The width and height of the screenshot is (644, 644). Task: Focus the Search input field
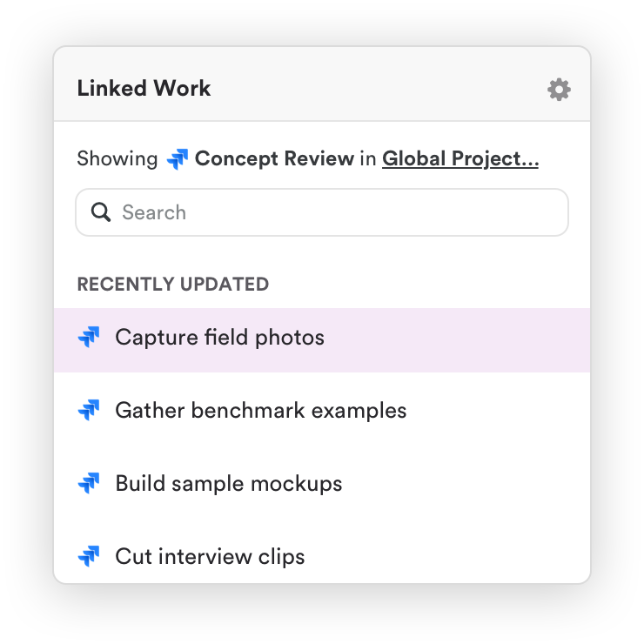point(339,212)
